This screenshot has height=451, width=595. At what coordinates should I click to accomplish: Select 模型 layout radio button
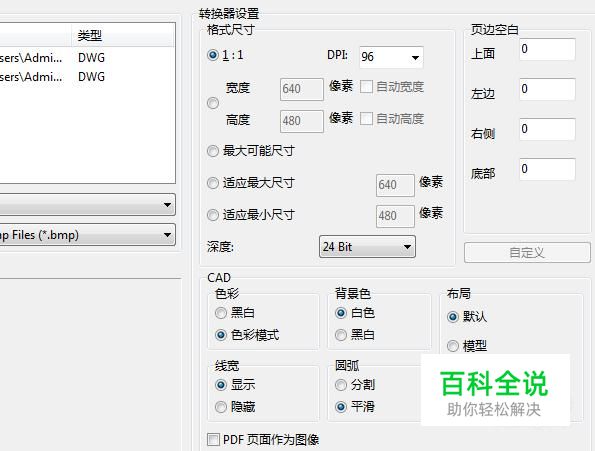pyautogui.click(x=453, y=346)
